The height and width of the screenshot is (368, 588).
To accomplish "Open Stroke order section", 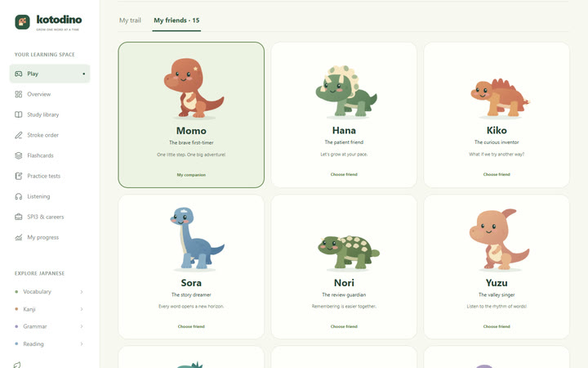I will pos(50,135).
